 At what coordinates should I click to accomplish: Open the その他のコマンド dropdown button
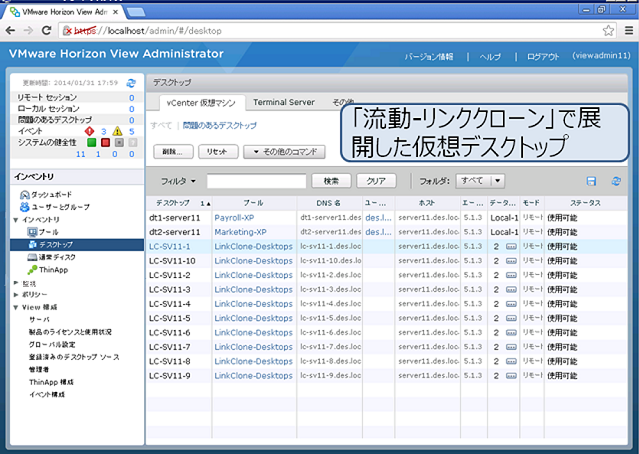284,152
